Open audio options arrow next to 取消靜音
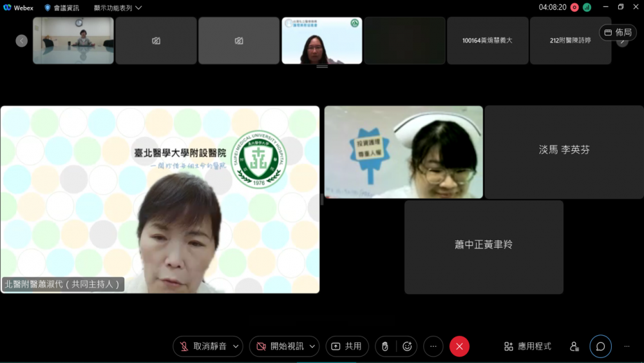Viewport: 644px width, 363px height. (236, 346)
